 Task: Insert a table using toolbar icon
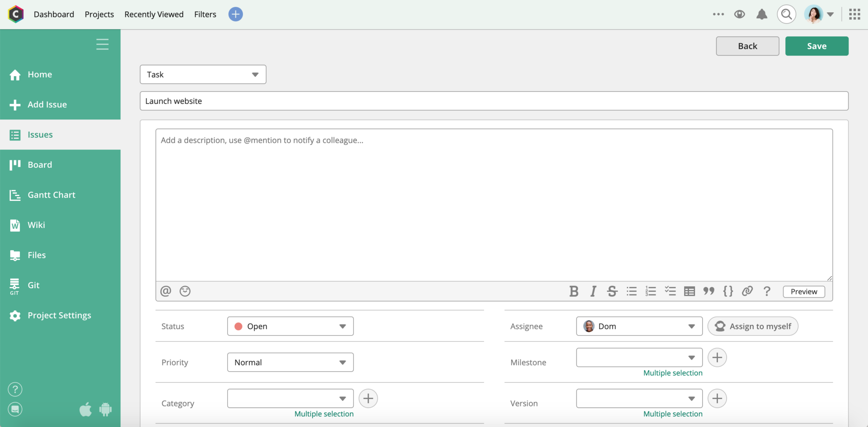coord(690,291)
